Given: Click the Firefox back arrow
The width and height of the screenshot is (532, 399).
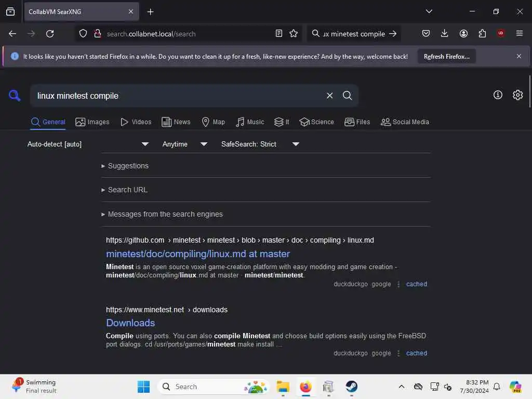Looking at the screenshot, I should [12, 34].
